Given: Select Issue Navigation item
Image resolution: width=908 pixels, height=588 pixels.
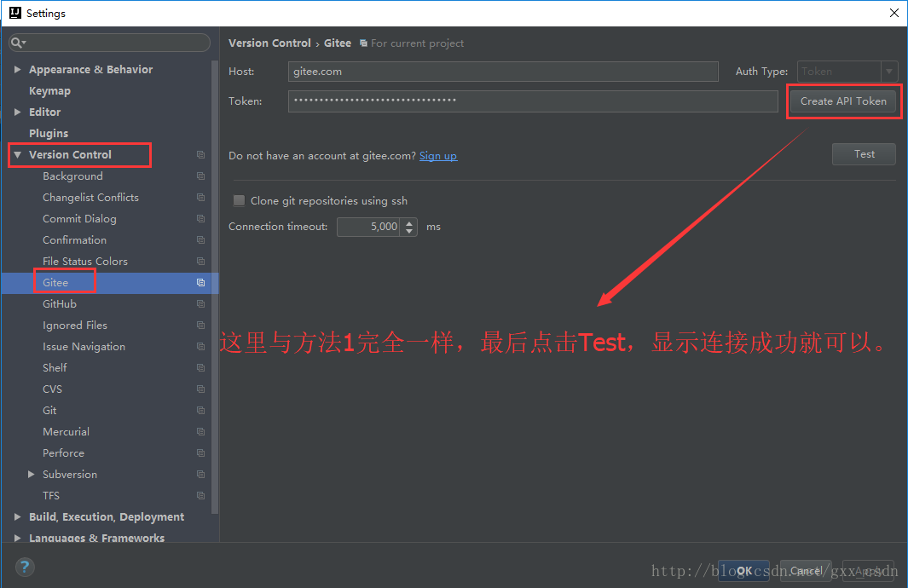Looking at the screenshot, I should coord(84,347).
